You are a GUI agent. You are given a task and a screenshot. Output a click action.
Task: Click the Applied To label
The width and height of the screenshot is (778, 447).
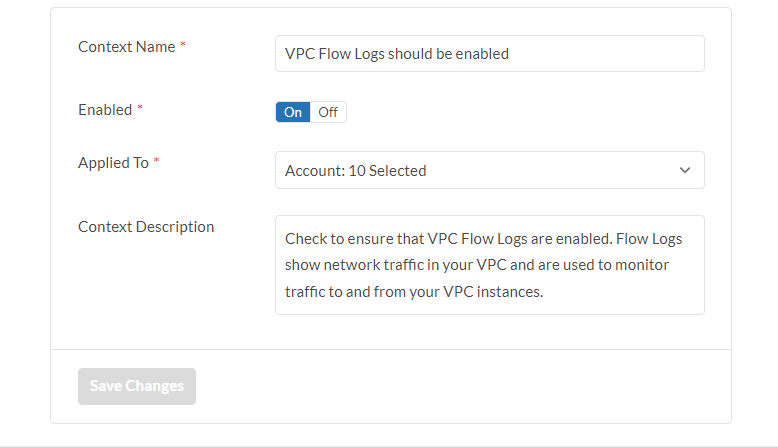click(113, 163)
